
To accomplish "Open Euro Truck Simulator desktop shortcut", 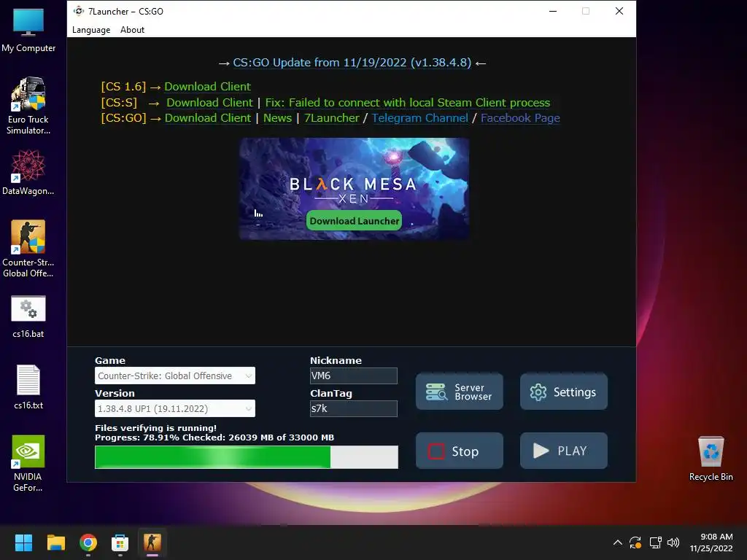I will click(28, 105).
